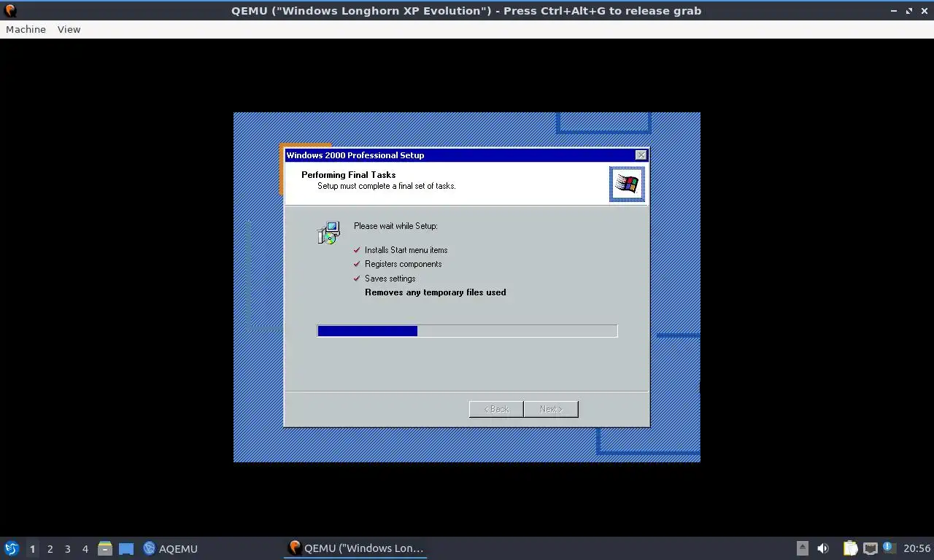The height and width of the screenshot is (560, 934).
Task: Click 'Installs Start menu items' text
Action: (406, 250)
